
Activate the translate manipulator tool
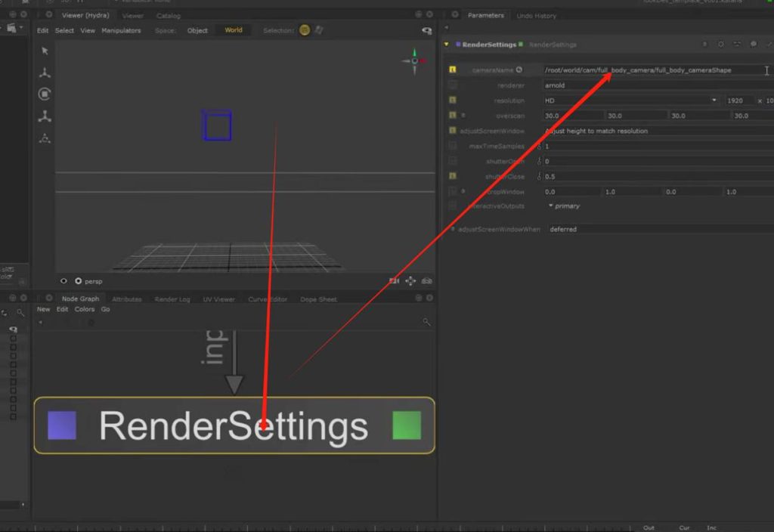point(45,73)
